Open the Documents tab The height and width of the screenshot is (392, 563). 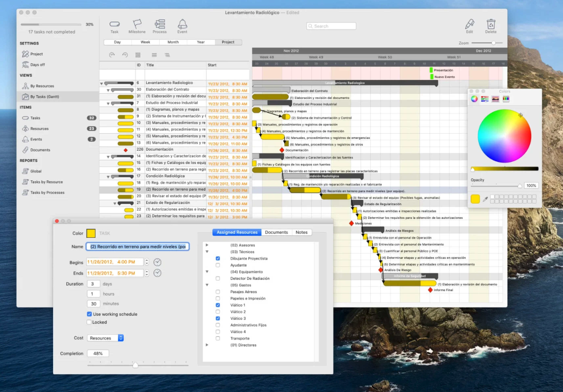point(276,232)
